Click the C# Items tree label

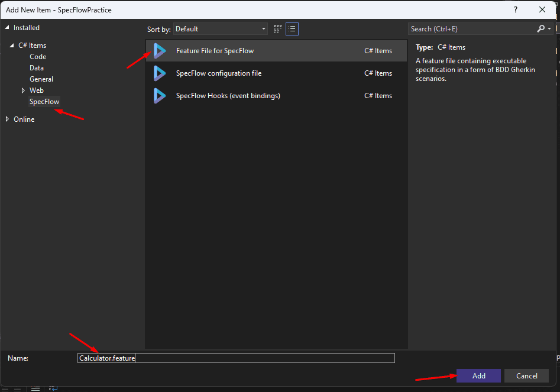click(x=32, y=46)
